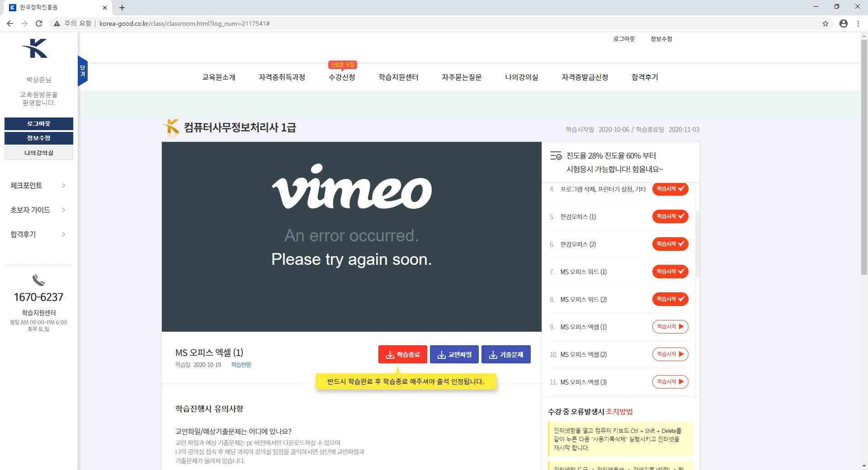Open the 나의강의실 top menu
This screenshot has height=470, width=868.
[522, 77]
